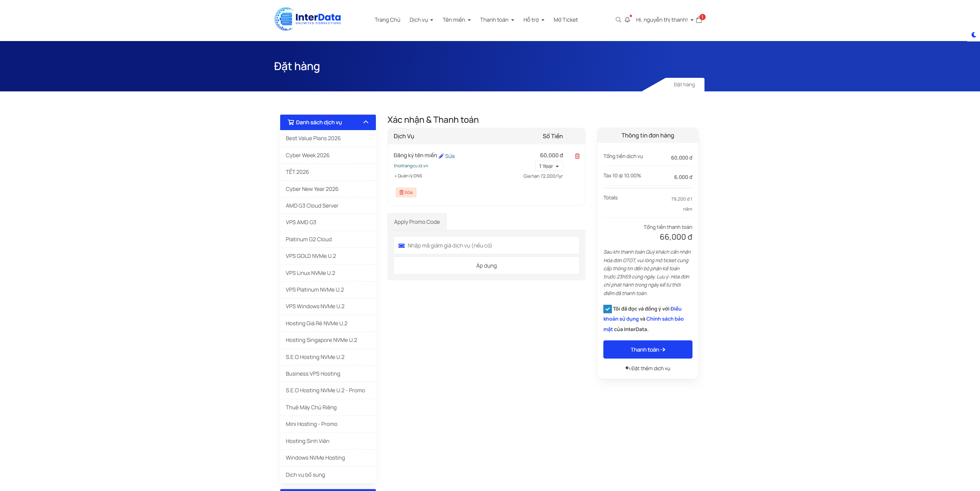Expand the Dịch vụ menu
Screen dimensions: 980x491
[x=421, y=20]
